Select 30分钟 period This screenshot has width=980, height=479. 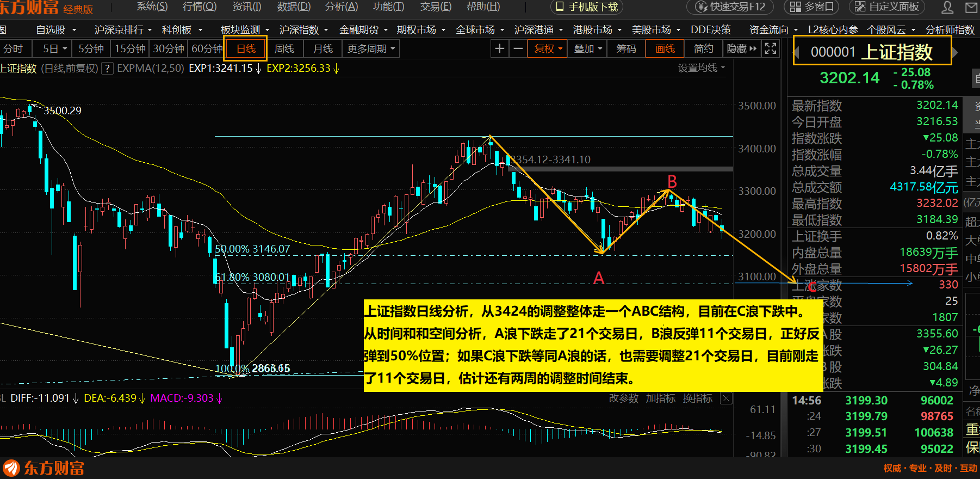point(168,49)
